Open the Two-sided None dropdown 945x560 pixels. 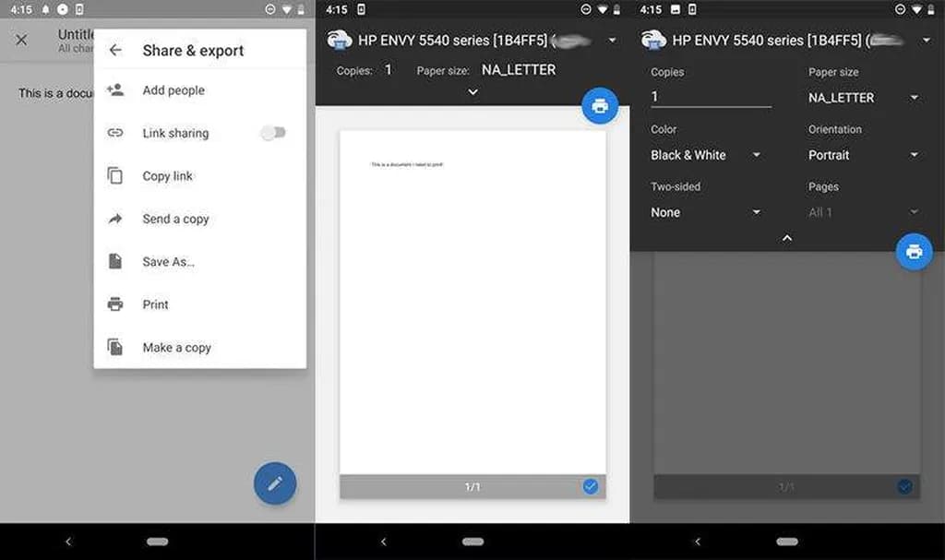[705, 212]
